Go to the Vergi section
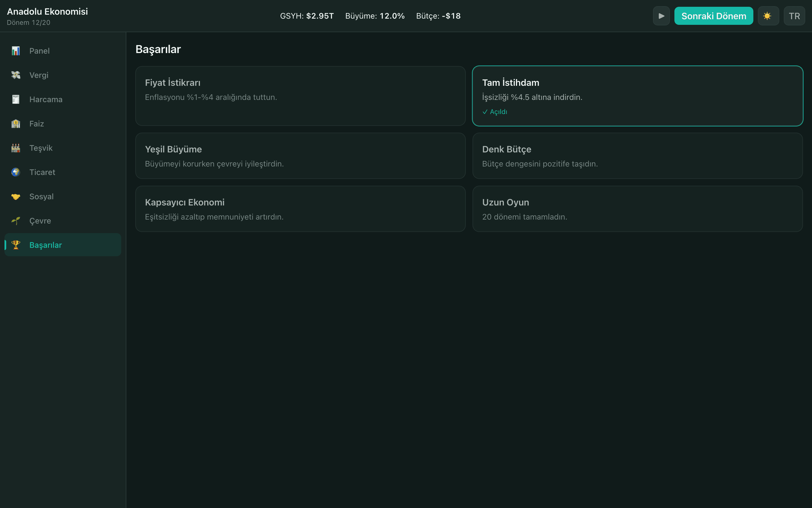Viewport: 812px width, 508px height. [x=63, y=75]
